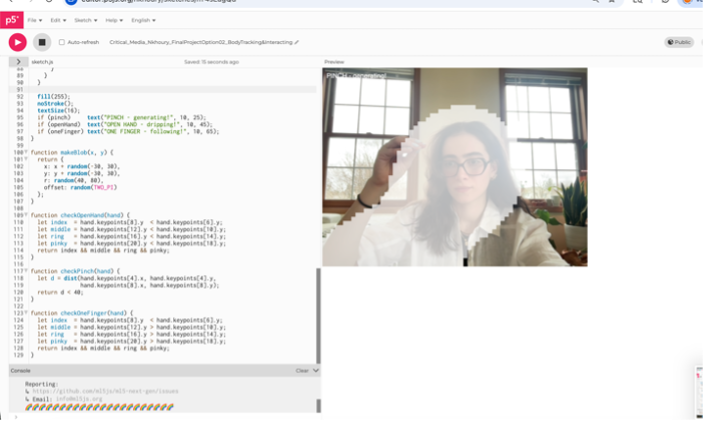Open the Help menu
This screenshot has height=424, width=705.
click(114, 20)
